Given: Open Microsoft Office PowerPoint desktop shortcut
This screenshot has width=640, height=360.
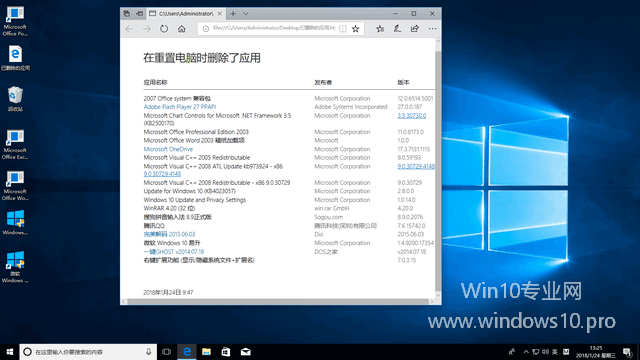Looking at the screenshot, I should (x=15, y=21).
